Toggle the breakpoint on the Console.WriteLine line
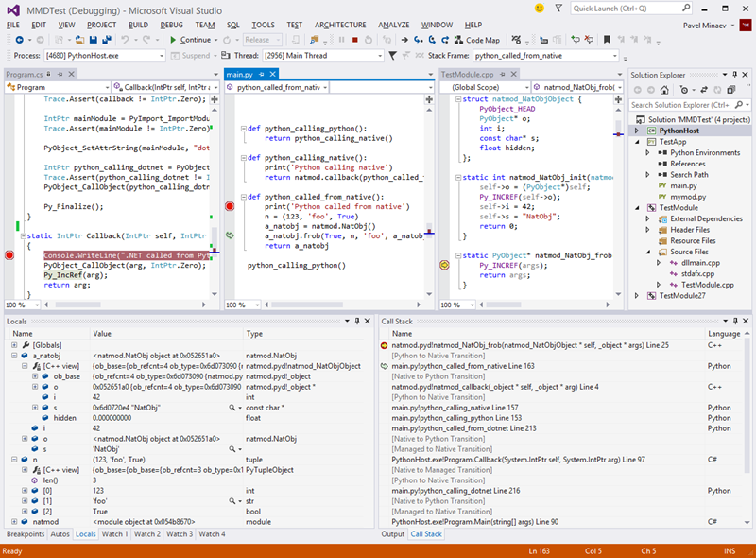Viewport: 756px width, 558px height. point(9,255)
